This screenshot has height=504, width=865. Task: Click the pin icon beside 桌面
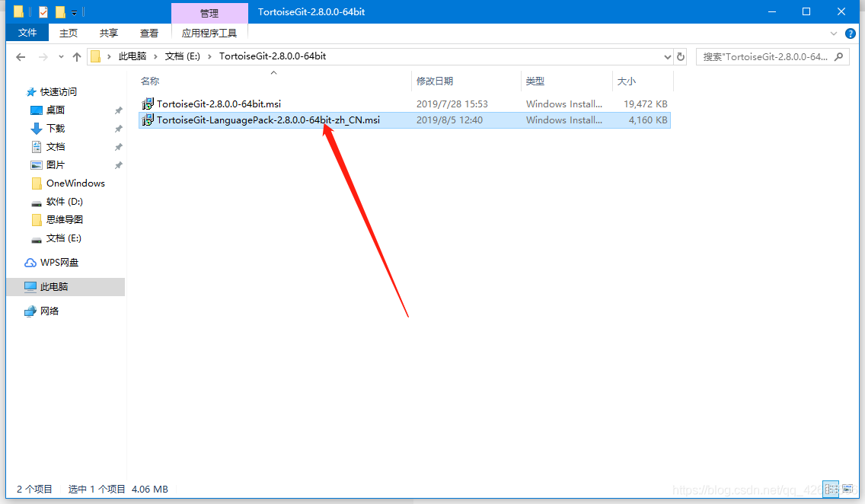[118, 110]
